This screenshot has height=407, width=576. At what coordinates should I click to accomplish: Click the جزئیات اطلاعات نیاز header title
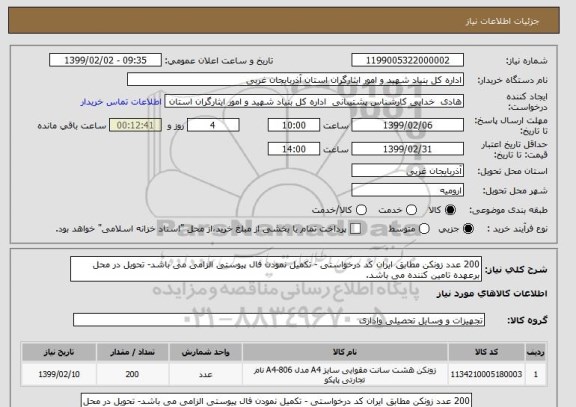502,21
